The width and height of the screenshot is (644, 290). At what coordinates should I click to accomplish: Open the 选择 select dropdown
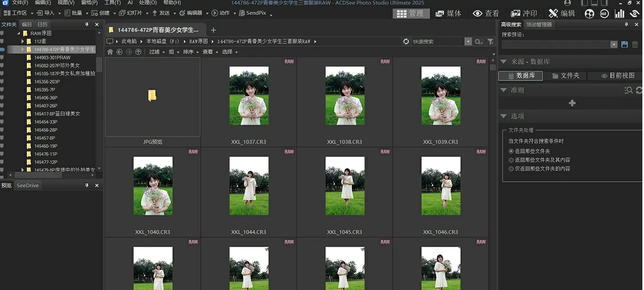point(230,52)
